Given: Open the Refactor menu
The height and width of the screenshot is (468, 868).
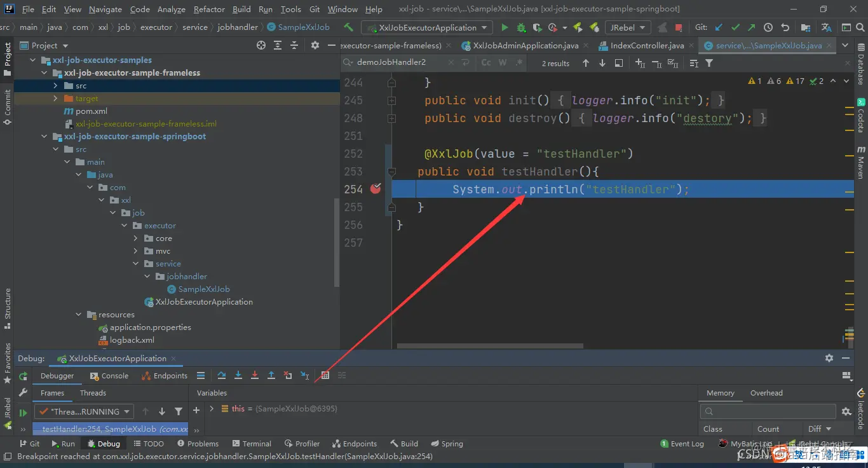Looking at the screenshot, I should pos(209,10).
